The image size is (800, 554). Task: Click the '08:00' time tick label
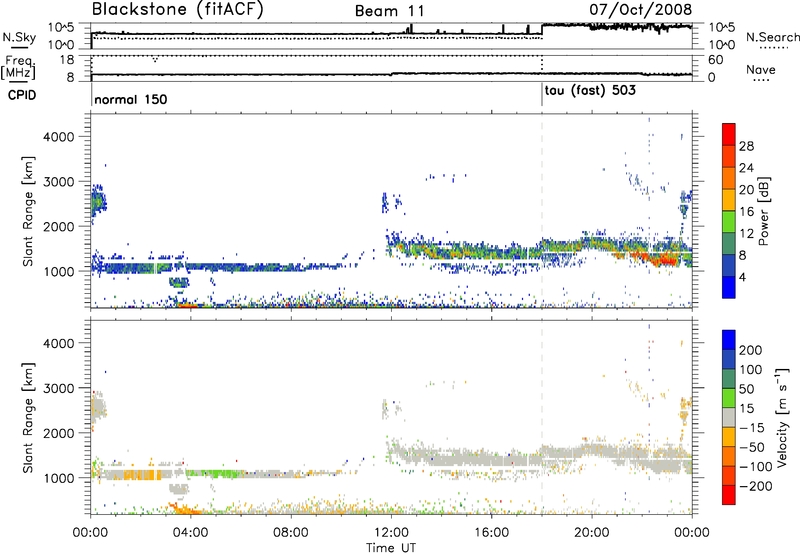(x=291, y=533)
